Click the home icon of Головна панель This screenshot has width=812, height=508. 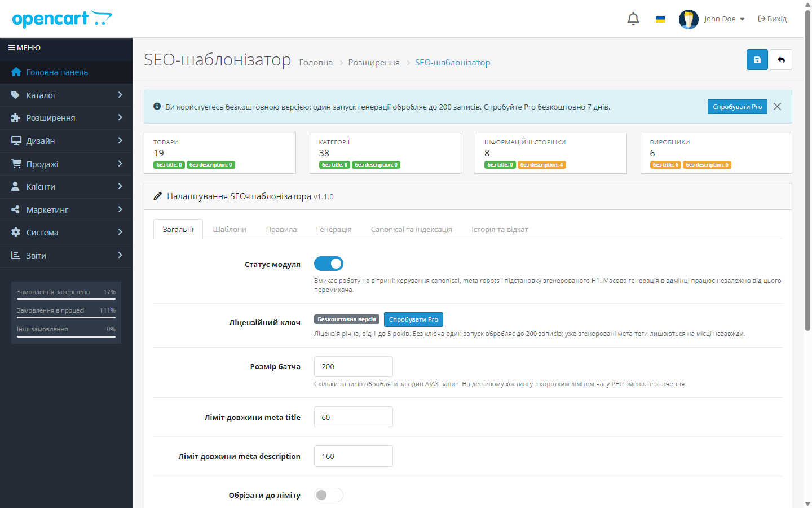coord(16,72)
